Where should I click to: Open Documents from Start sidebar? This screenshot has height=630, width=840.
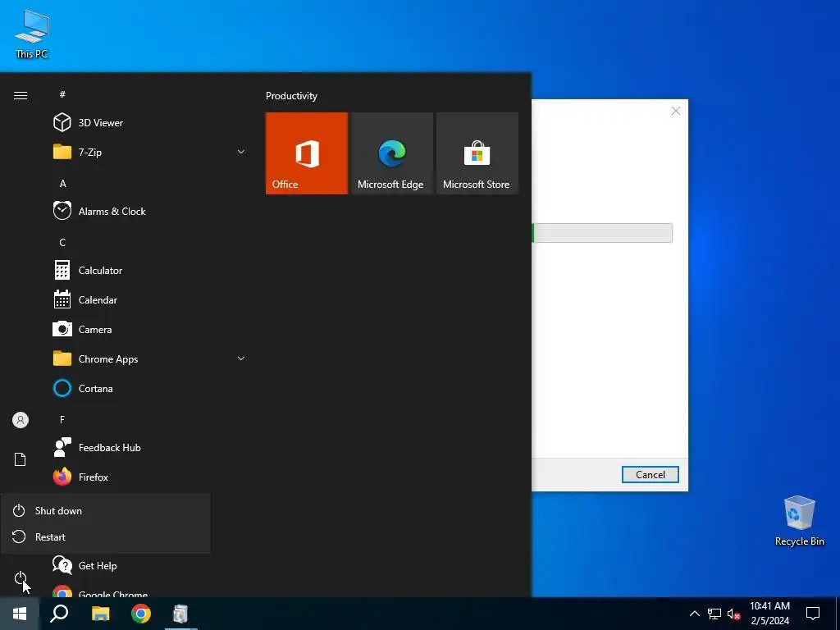click(21, 459)
